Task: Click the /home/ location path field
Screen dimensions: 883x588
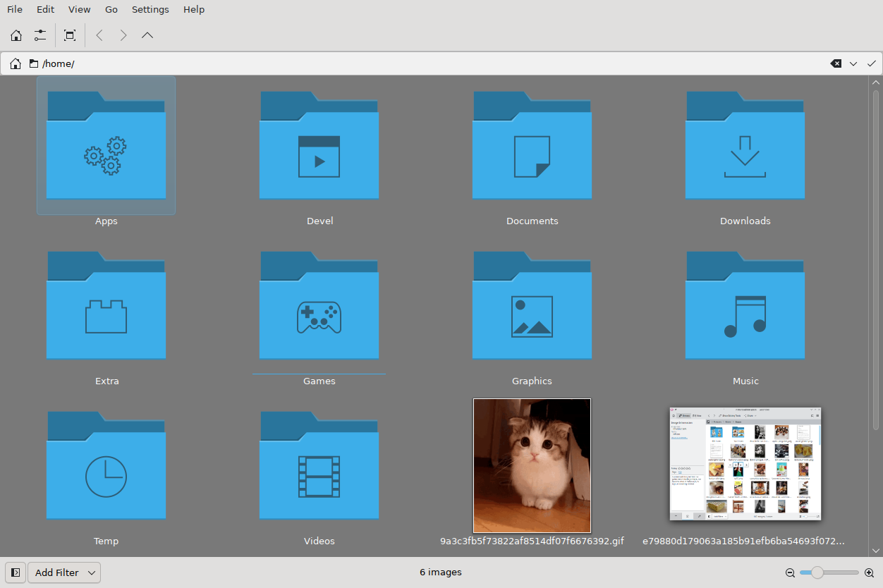Action: 423,63
